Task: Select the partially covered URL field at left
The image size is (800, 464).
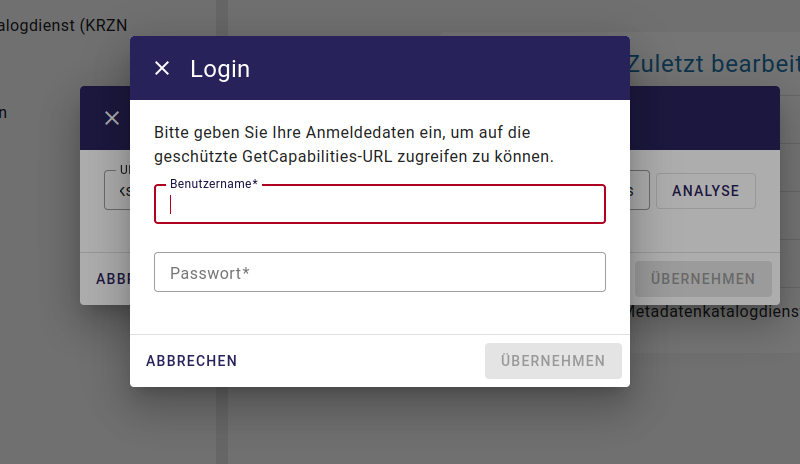Action: 117,190
